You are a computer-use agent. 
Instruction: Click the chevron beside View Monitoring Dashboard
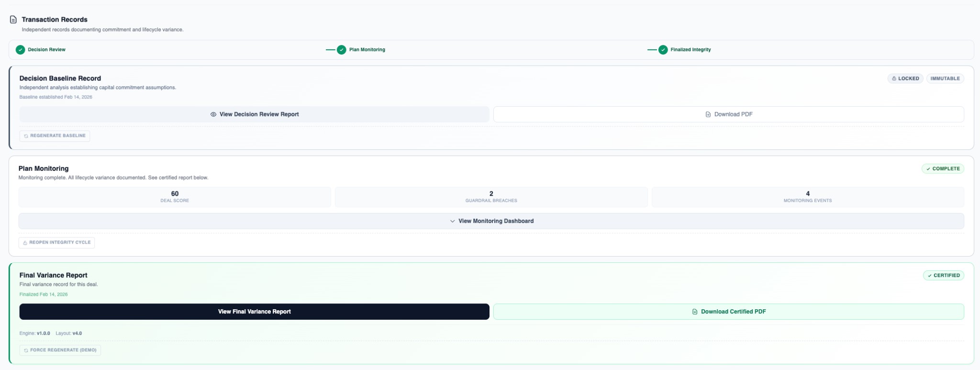coord(452,221)
